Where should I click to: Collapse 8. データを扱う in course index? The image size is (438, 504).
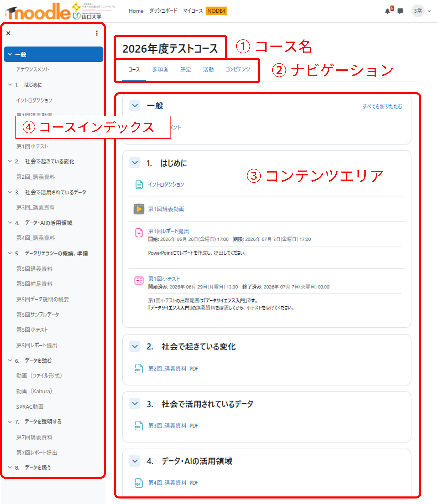tap(10, 468)
